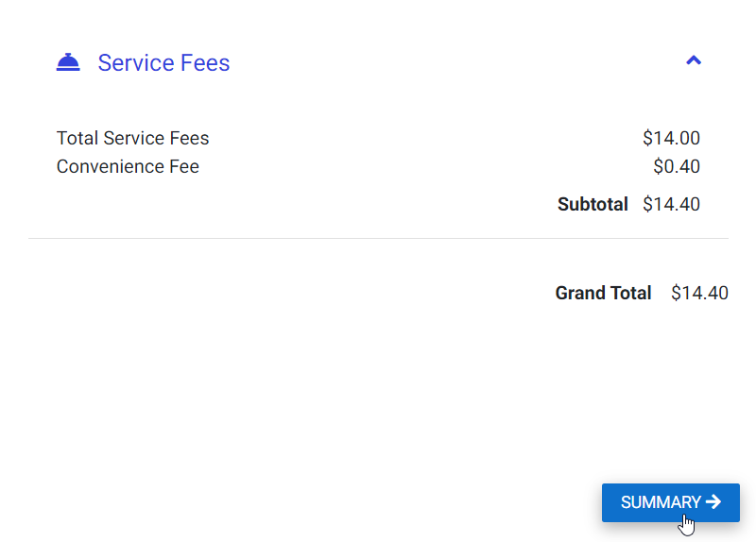The width and height of the screenshot is (756, 542).
Task: Click the word Service in the blue heading
Action: point(136,62)
